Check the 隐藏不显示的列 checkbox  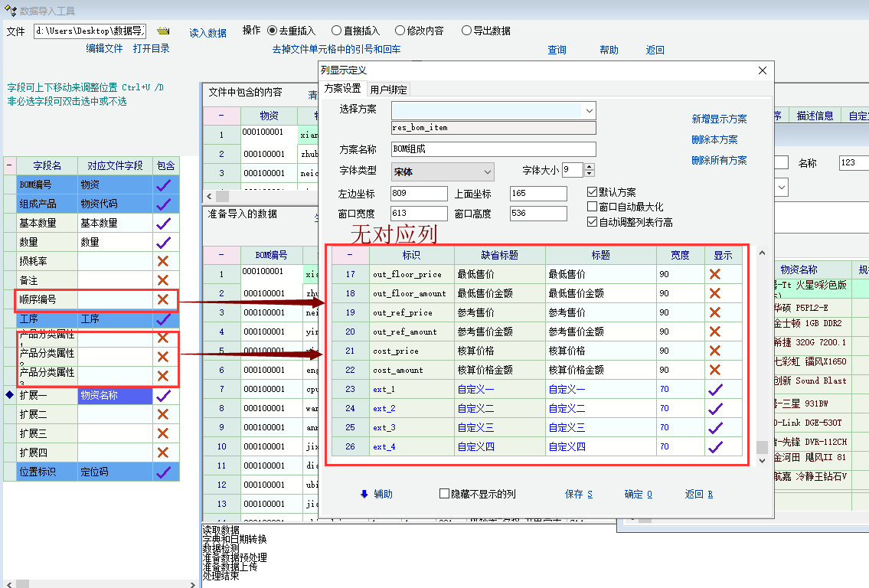pos(444,494)
